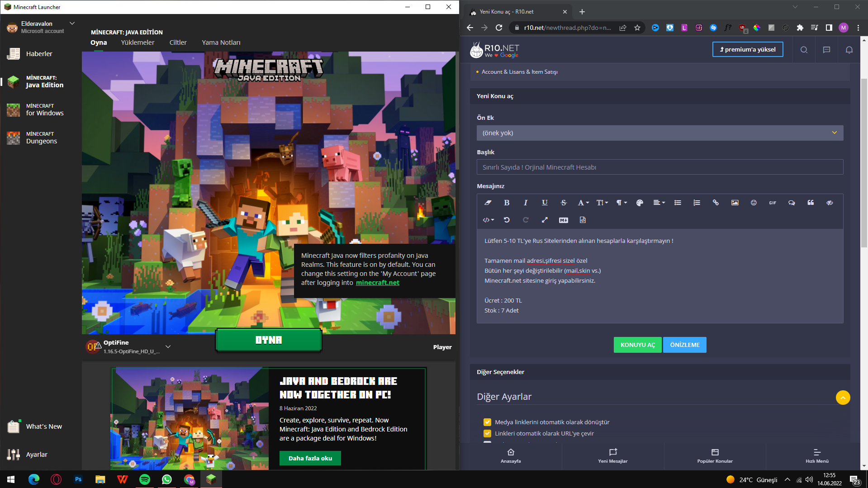The width and height of the screenshot is (868, 488).
Task: Open the code insert dropdown
Action: click(x=489, y=220)
